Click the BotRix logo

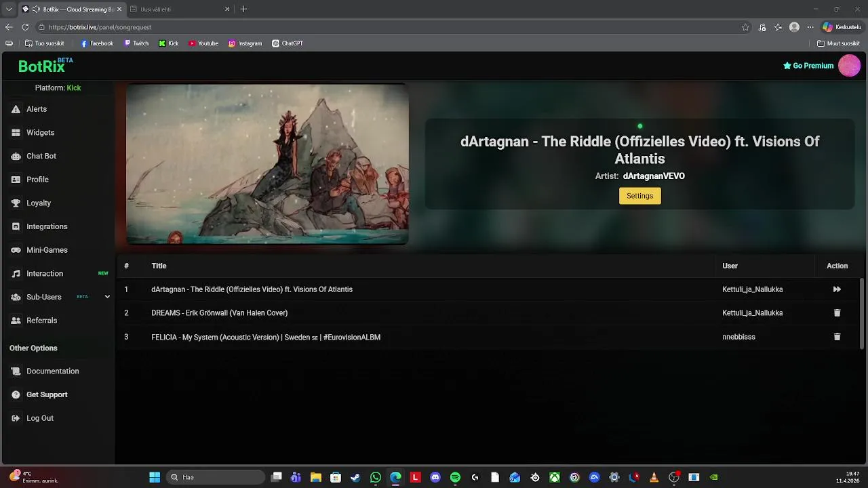pos(45,66)
